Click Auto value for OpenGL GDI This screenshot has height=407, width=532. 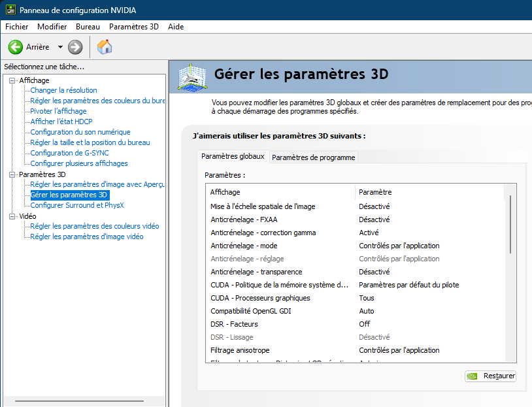[367, 311]
